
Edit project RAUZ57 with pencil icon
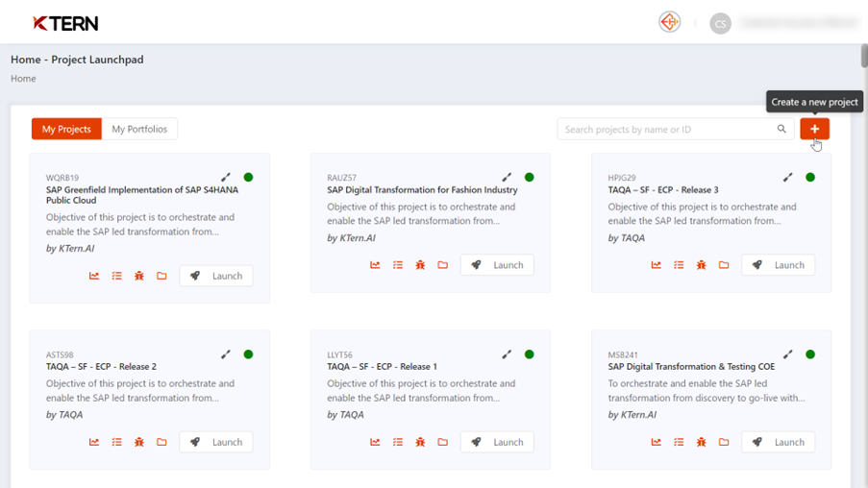point(508,177)
